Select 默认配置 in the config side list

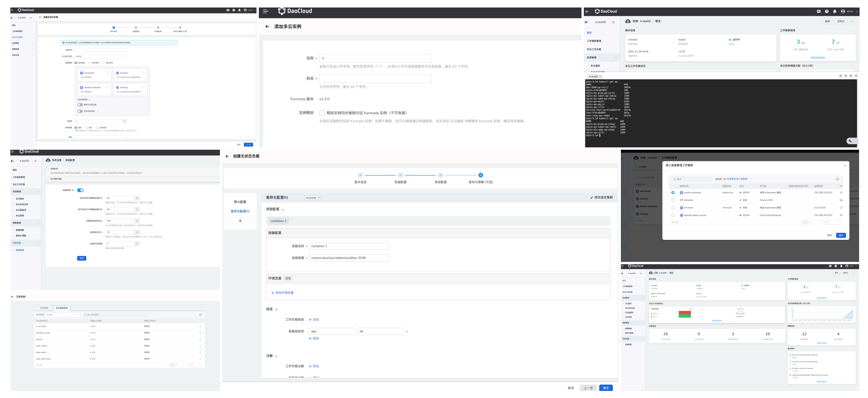[240, 202]
